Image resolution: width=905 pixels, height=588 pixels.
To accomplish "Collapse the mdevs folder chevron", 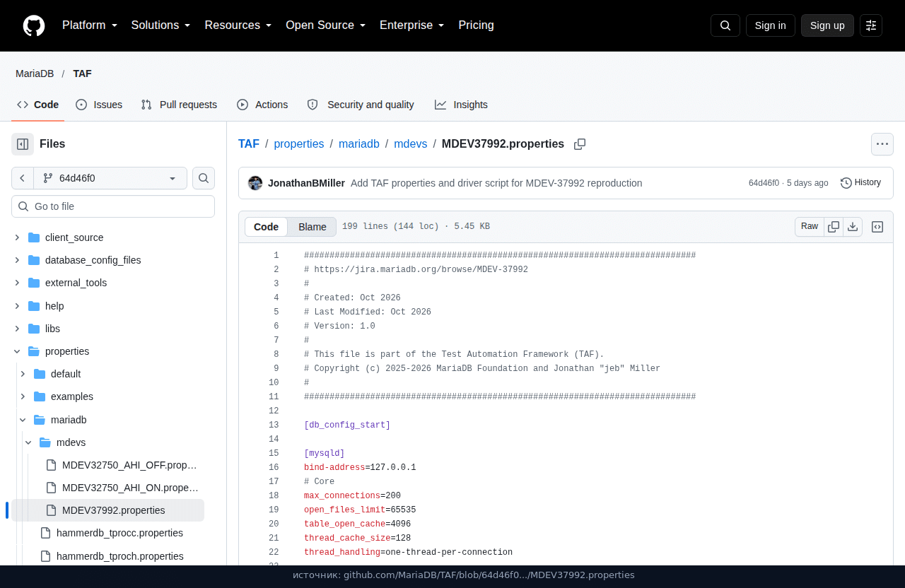I will (28, 442).
